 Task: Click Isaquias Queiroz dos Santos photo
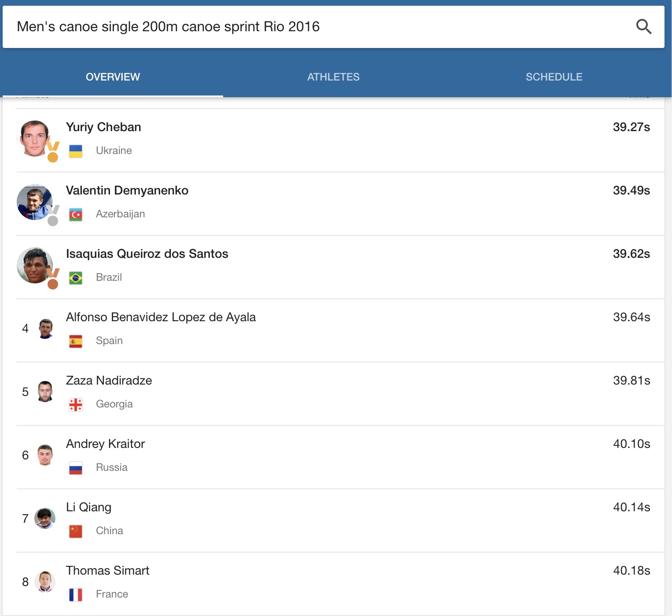(35, 265)
